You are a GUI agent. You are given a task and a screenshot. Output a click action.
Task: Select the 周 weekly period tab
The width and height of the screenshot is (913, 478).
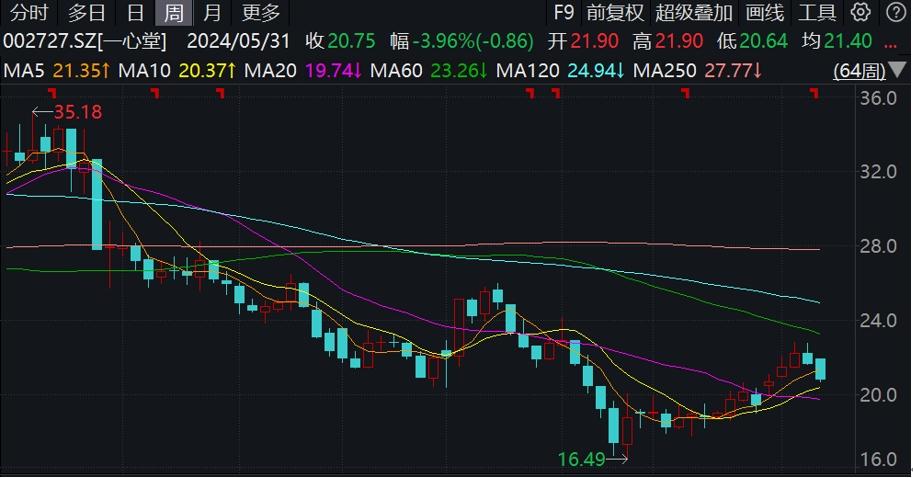174,13
